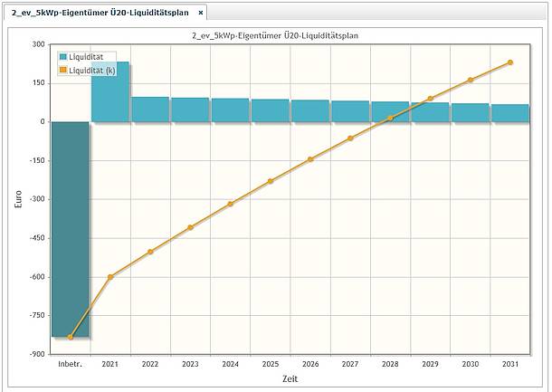This screenshot has width=552, height=392.
Task: Click the 2031 liquidity bar
Action: point(509,112)
